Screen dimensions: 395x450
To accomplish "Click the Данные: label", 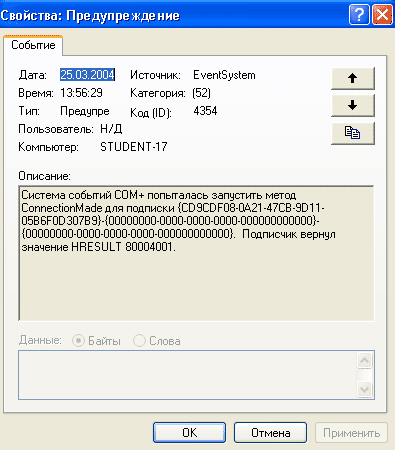I will point(40,340).
